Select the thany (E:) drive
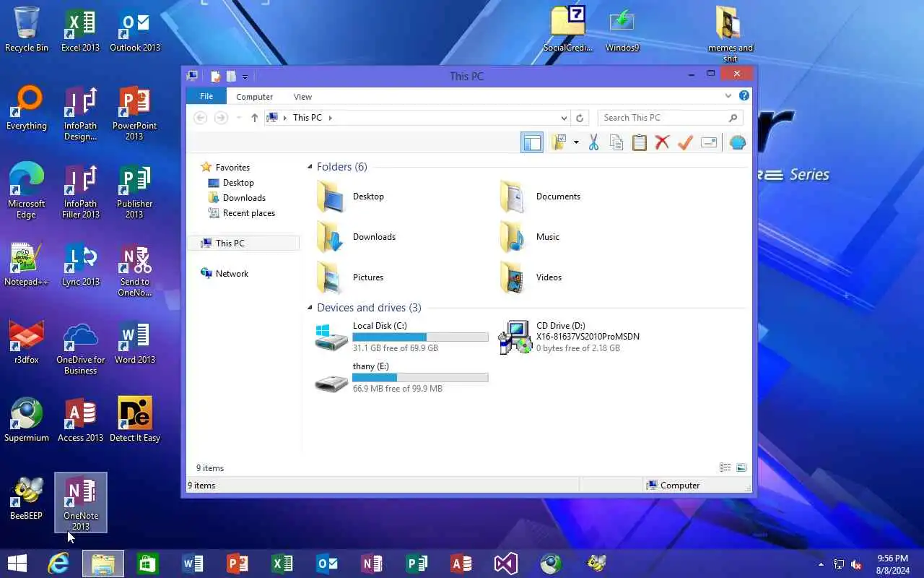 click(401, 377)
